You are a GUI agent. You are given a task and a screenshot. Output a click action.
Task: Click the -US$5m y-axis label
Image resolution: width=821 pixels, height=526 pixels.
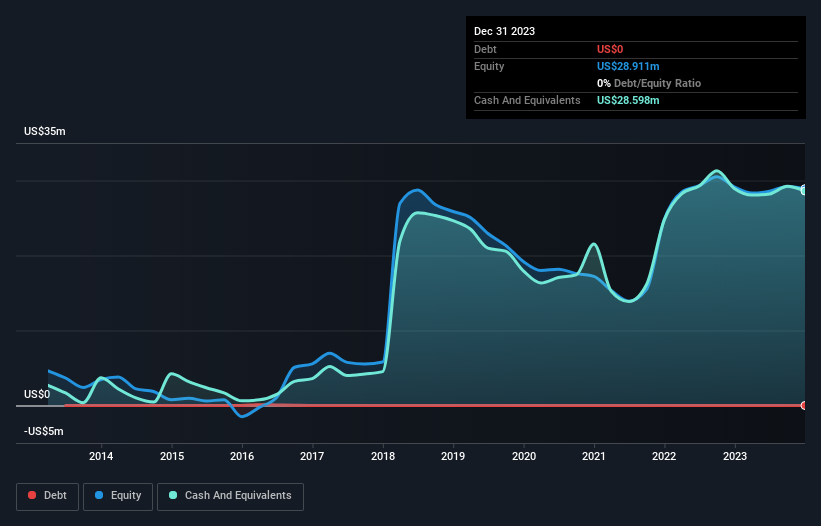(43, 431)
